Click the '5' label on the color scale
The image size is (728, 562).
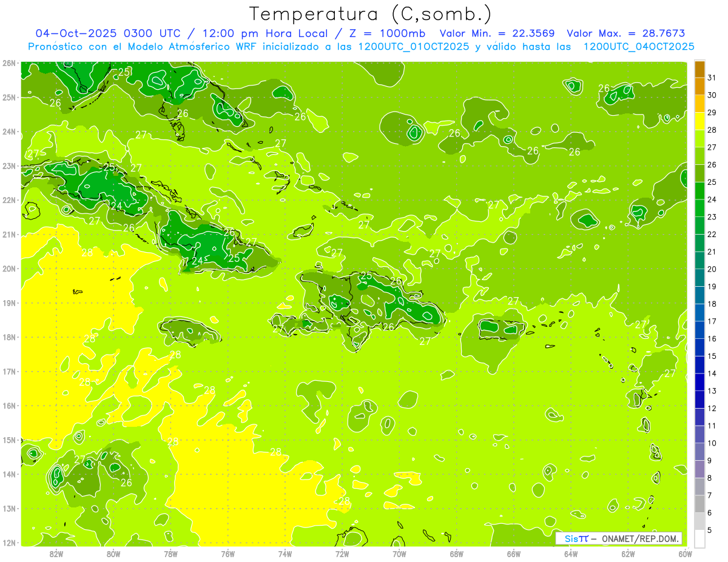(710, 530)
